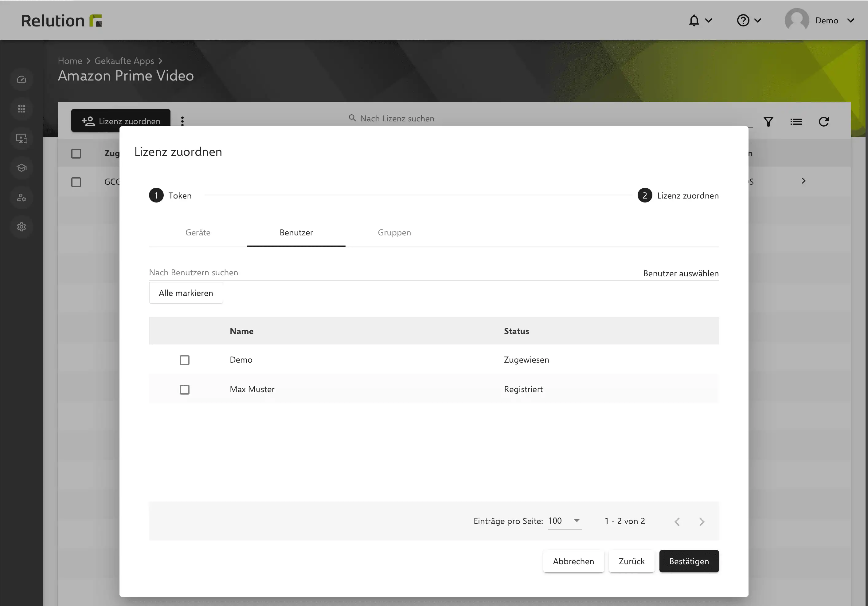This screenshot has height=606, width=868.
Task: Click the list view columns icon
Action: tap(796, 122)
